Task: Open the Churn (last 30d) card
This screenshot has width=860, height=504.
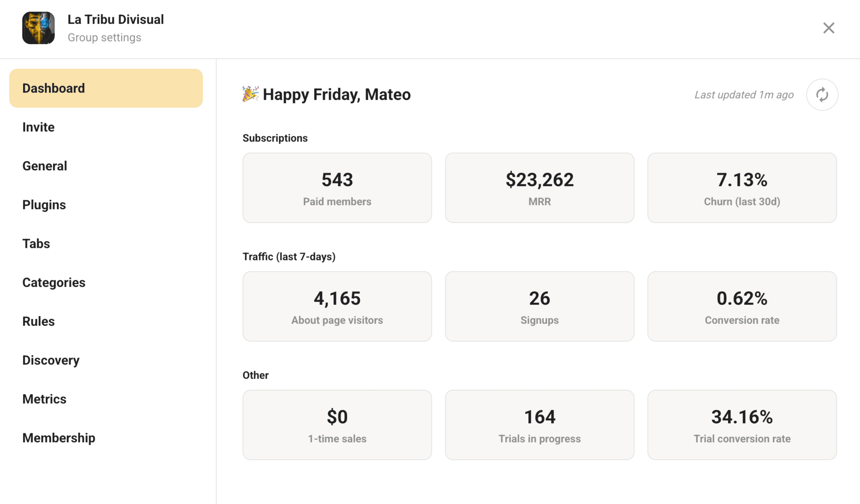Action: pos(741,188)
